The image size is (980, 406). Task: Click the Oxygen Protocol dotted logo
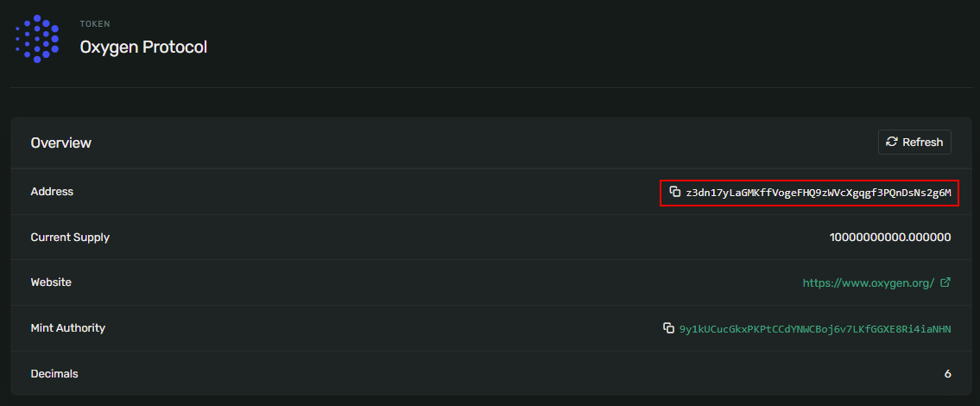[x=37, y=39]
